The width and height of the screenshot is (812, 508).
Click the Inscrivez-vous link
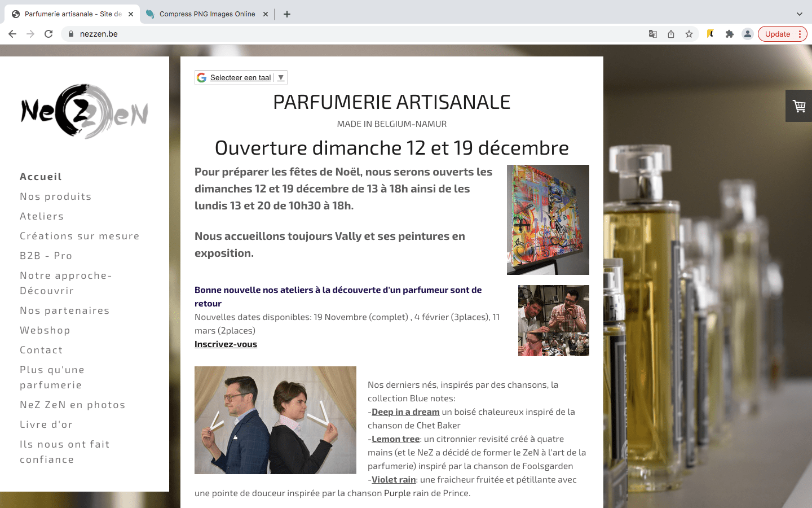(226, 344)
